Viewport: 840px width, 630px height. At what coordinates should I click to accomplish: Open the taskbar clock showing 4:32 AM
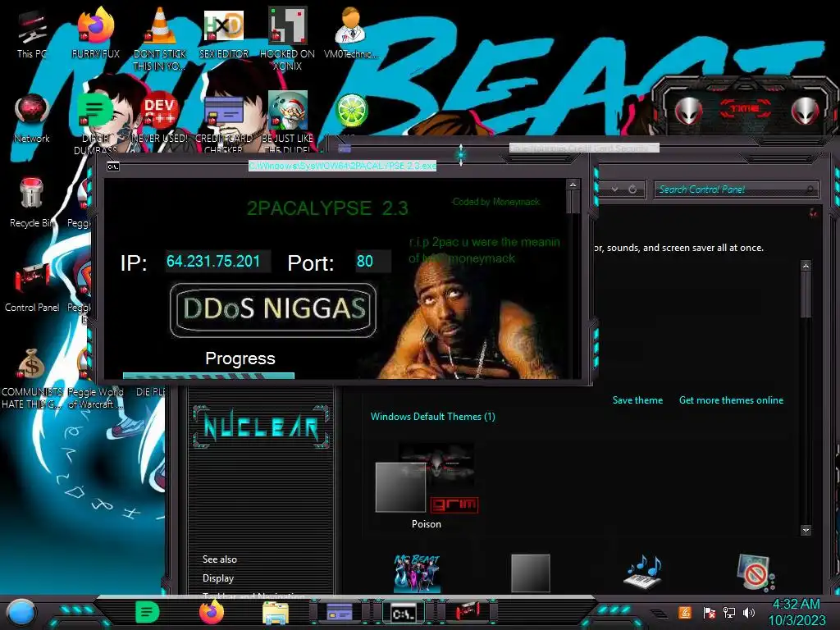click(797, 612)
